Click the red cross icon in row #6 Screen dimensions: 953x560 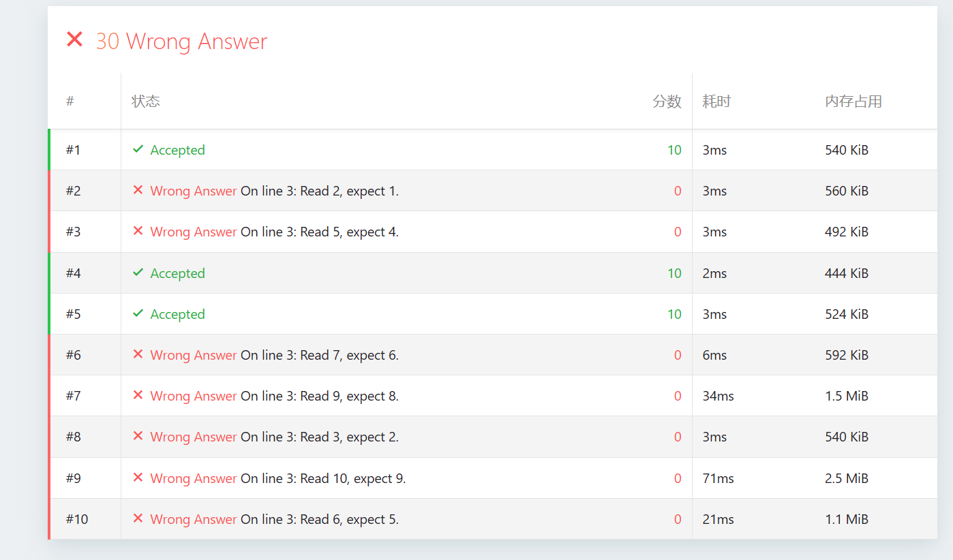coord(138,354)
